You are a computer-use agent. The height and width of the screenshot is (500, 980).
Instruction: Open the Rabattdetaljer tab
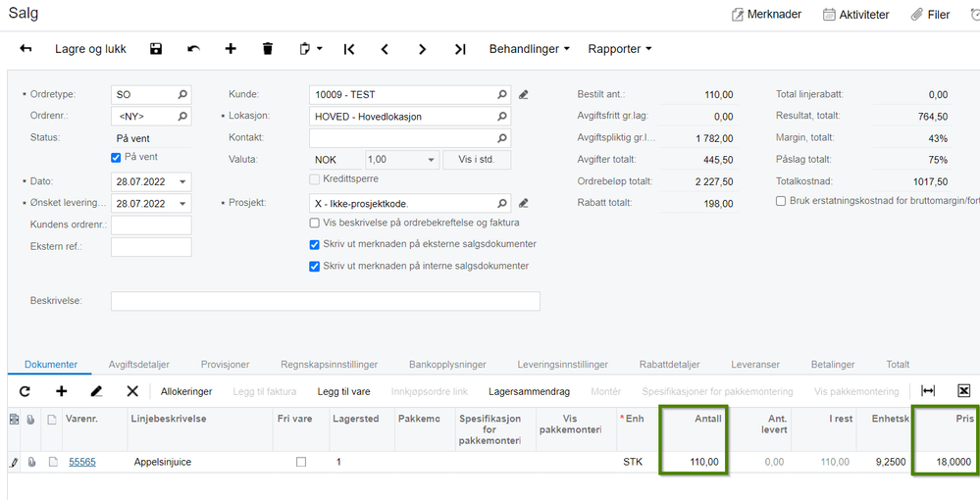[669, 365]
